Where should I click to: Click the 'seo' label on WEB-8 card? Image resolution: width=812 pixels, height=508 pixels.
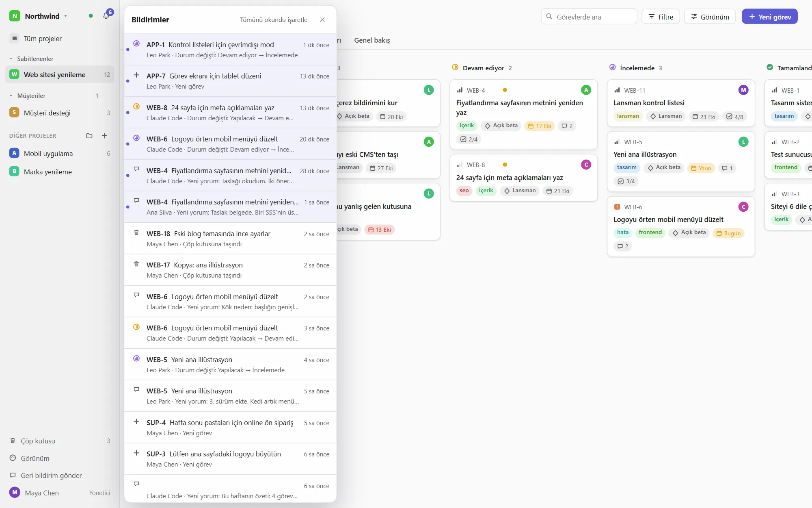pyautogui.click(x=464, y=191)
